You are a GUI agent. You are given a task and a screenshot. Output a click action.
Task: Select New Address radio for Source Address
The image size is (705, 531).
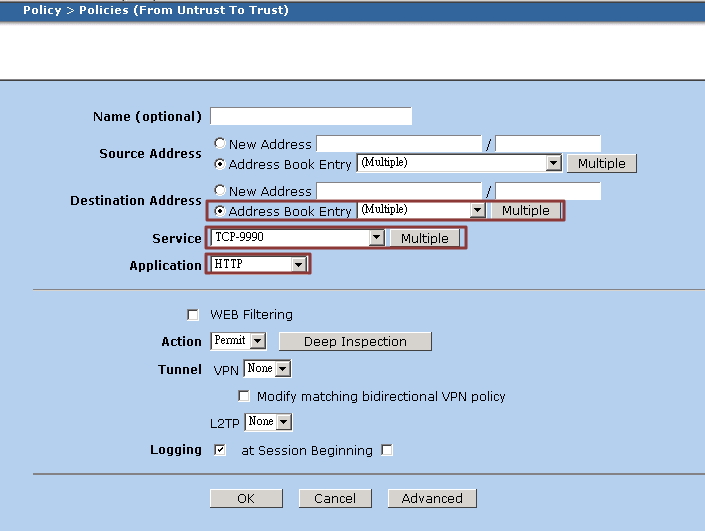(220, 144)
